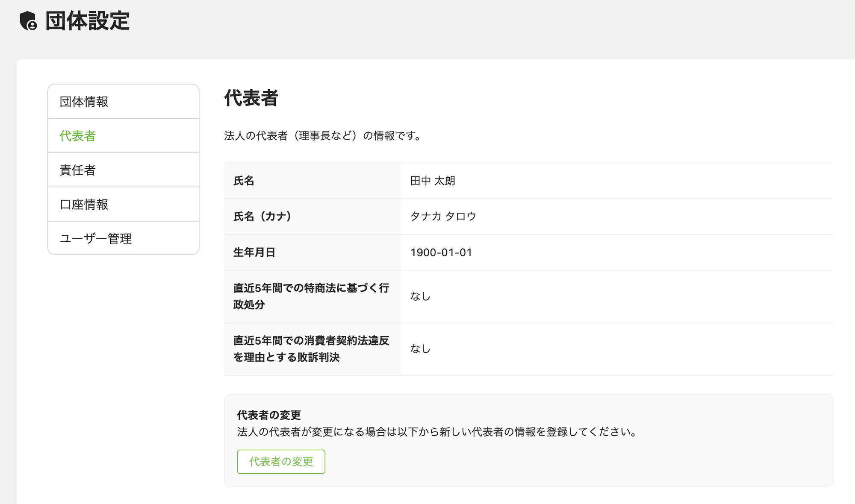Open 口座情報 settings
Screen dimensions: 855x504
pos(124,204)
